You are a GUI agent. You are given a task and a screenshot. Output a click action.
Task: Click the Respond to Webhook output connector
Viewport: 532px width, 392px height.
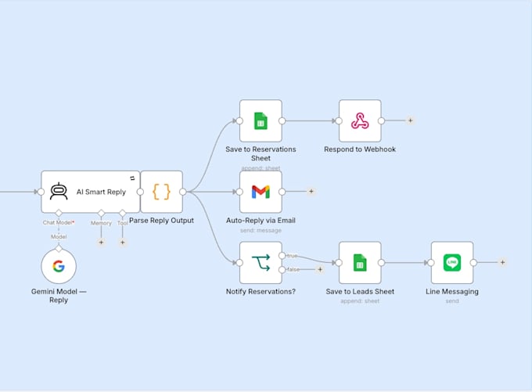381,120
